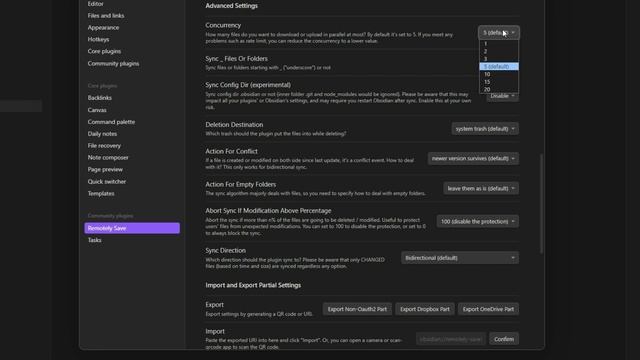The height and width of the screenshot is (360, 640).
Task: Open Sync Config Dir Disable dropdown
Action: coord(502,96)
